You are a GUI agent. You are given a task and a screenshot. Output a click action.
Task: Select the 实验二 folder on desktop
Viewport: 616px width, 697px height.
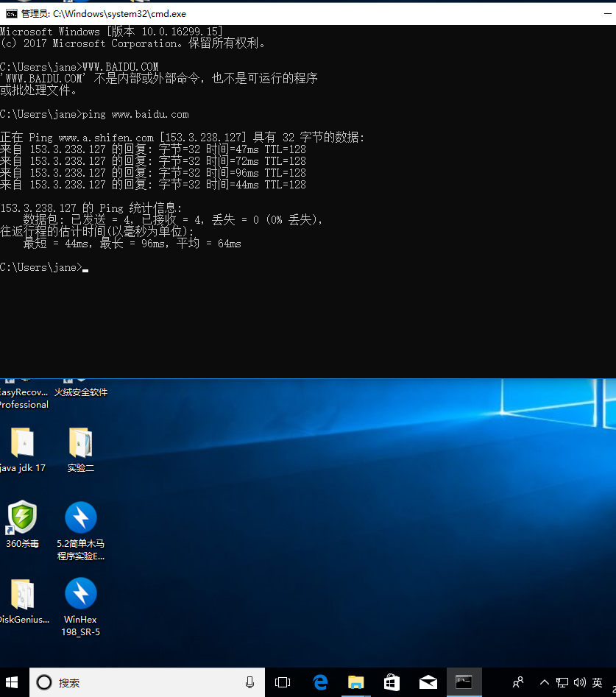point(81,443)
